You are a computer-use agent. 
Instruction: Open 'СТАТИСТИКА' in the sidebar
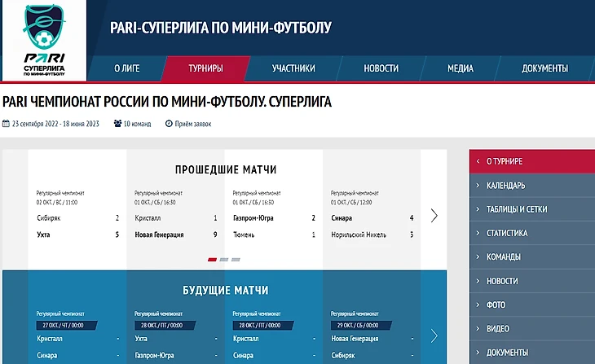point(532,233)
